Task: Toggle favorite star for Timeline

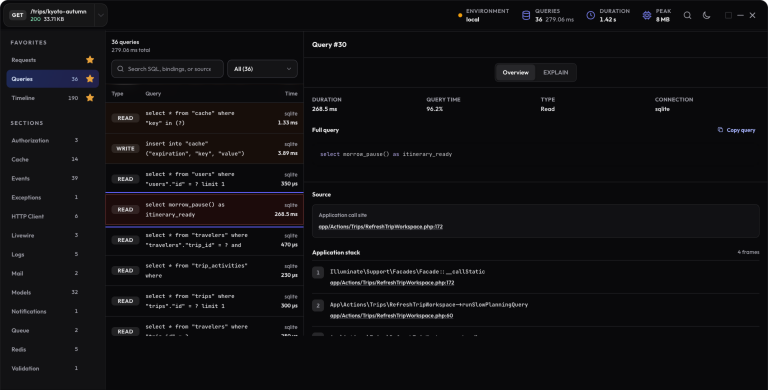Action: click(x=90, y=98)
